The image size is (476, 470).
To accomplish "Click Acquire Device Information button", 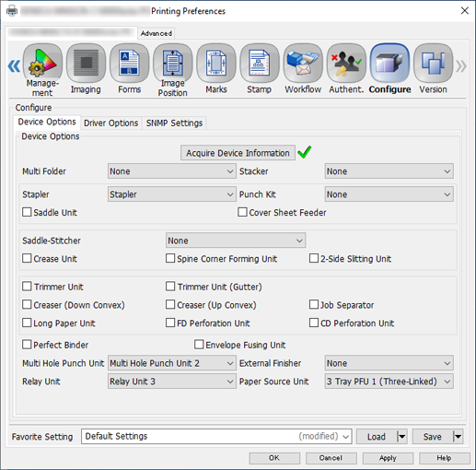I will coord(238,153).
